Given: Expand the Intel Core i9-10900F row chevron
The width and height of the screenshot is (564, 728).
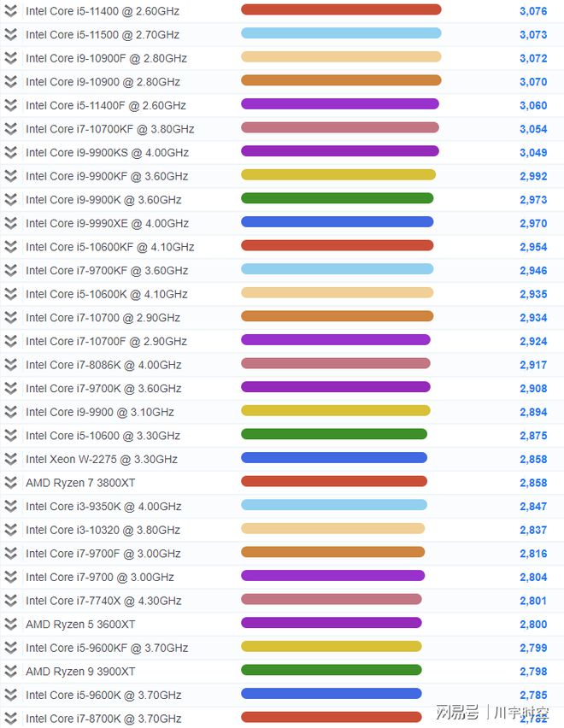Looking at the screenshot, I should point(10,58).
